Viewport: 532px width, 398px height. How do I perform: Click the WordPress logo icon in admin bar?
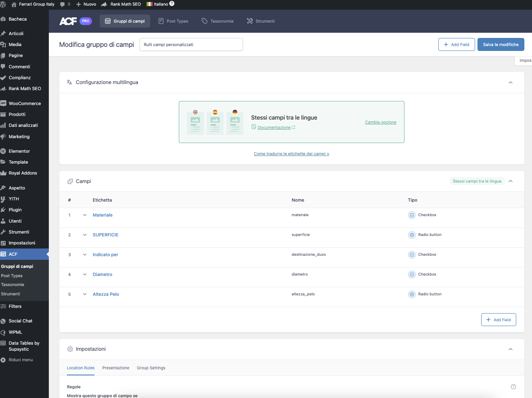[x=3, y=4]
